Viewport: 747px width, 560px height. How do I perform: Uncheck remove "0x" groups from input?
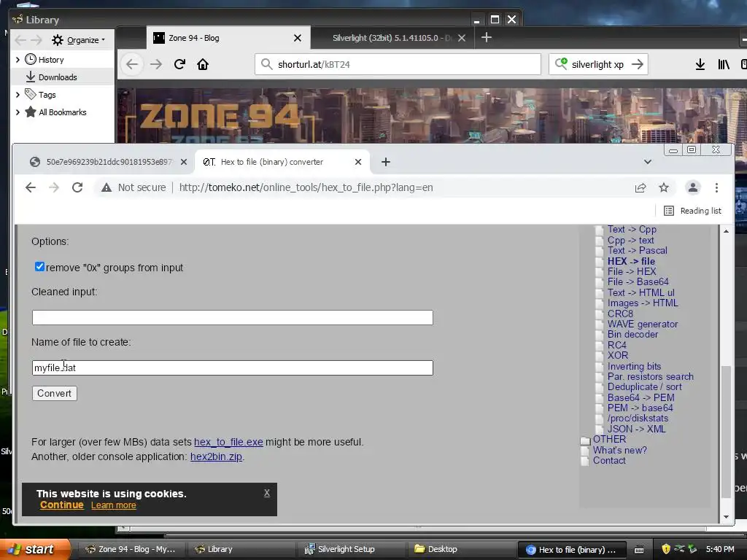pos(39,267)
